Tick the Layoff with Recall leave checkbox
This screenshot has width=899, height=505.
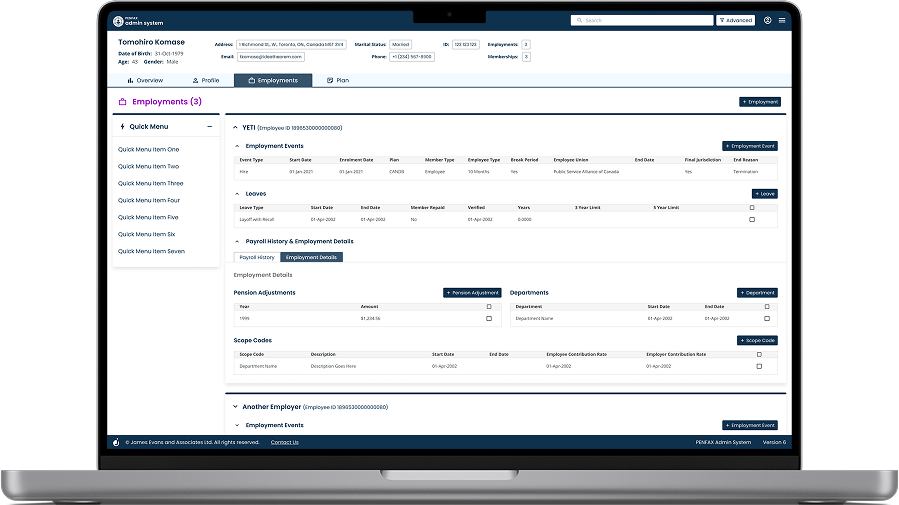point(752,219)
